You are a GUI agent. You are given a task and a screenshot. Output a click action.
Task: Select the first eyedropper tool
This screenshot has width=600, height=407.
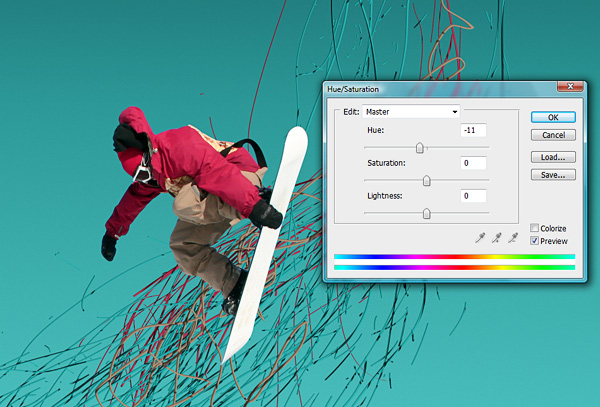coord(480,238)
